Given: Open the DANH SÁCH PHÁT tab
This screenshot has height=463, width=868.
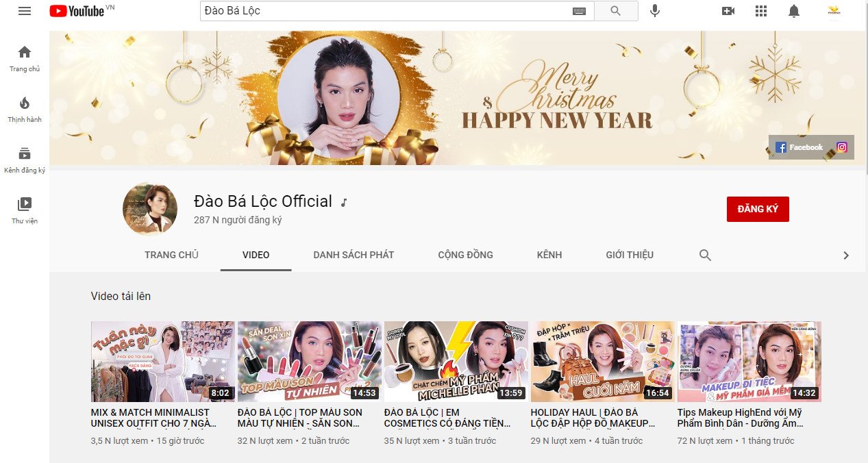Looking at the screenshot, I should click(354, 255).
